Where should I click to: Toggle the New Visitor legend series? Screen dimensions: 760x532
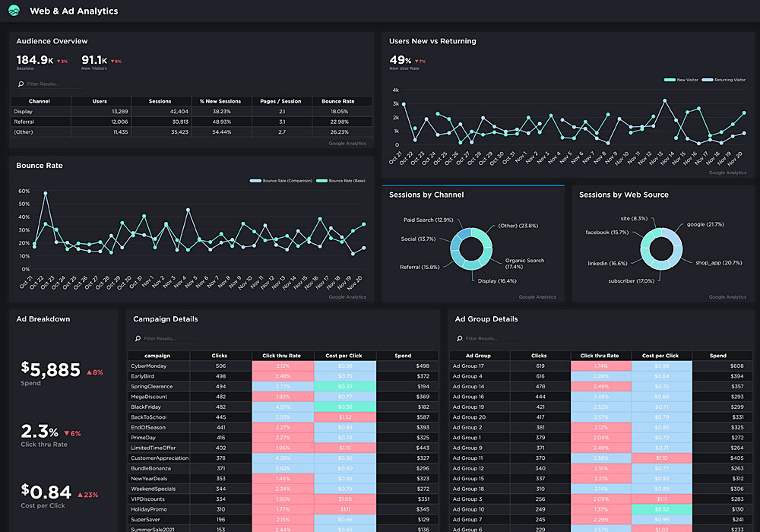680,79
